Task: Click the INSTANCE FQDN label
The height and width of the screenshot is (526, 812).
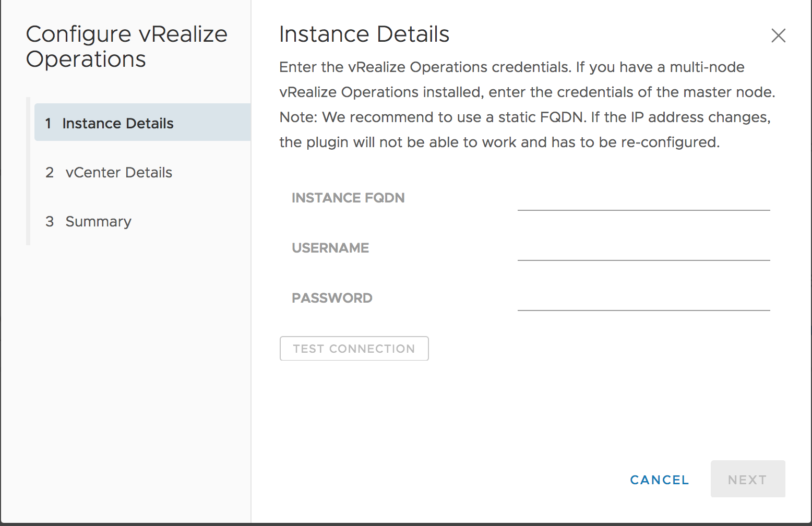Action: pyautogui.click(x=348, y=198)
